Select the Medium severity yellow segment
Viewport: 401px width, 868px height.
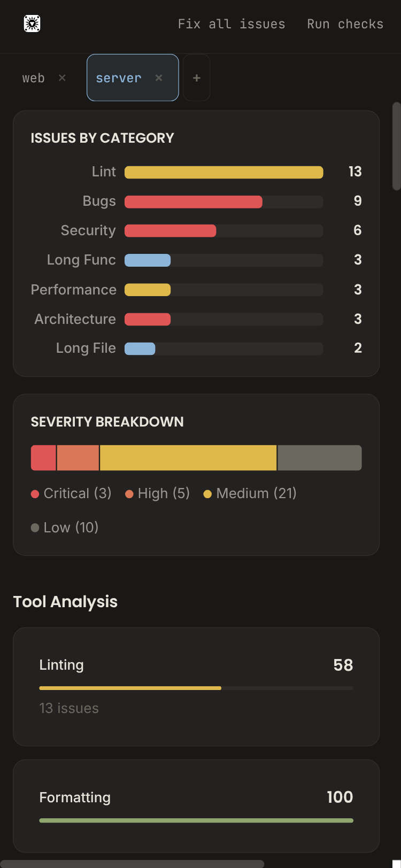coord(188,458)
